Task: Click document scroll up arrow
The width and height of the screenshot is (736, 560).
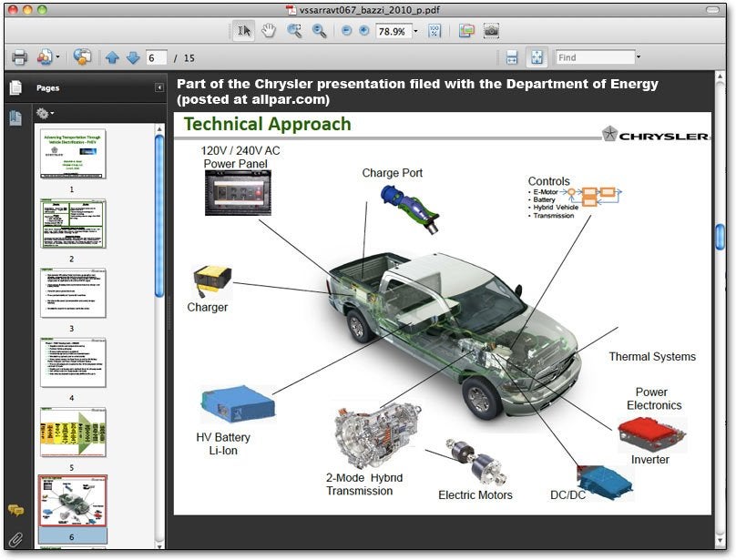Action: click(720, 75)
